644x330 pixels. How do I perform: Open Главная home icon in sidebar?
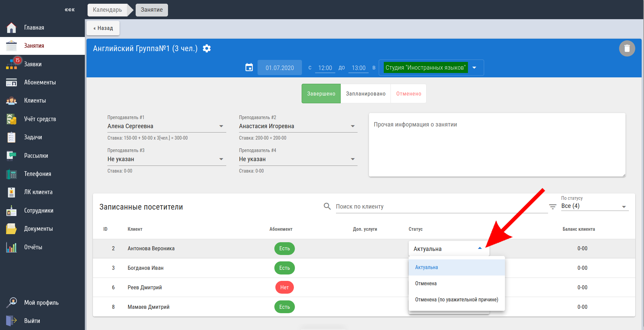[11, 28]
